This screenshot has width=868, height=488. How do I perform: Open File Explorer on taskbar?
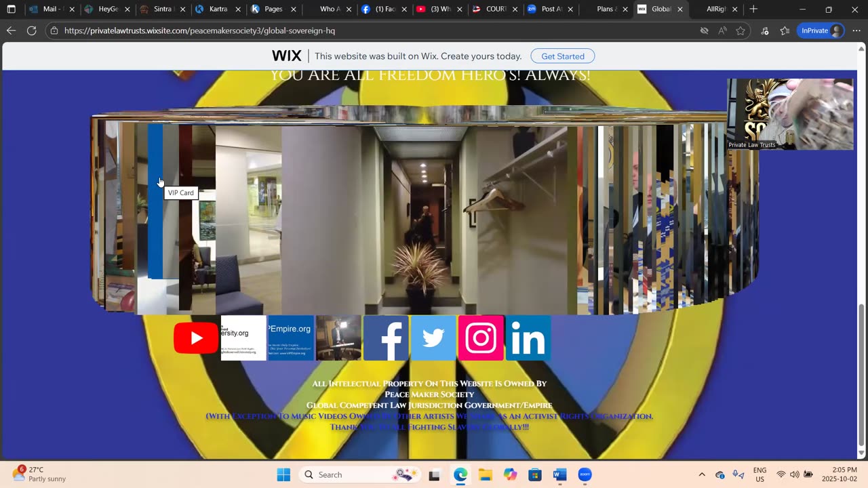click(x=485, y=474)
